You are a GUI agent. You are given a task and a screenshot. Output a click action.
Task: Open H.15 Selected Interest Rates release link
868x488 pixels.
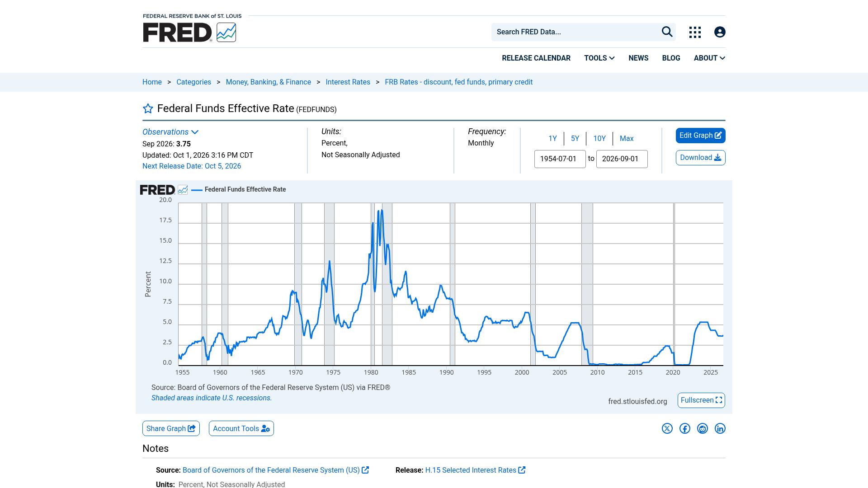(475, 470)
